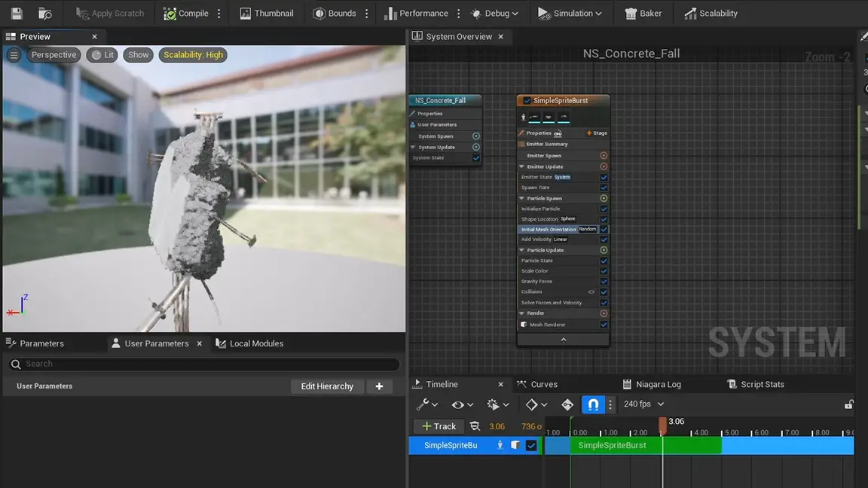Toggle the Bounds display
The width and height of the screenshot is (868, 488).
tap(335, 14)
